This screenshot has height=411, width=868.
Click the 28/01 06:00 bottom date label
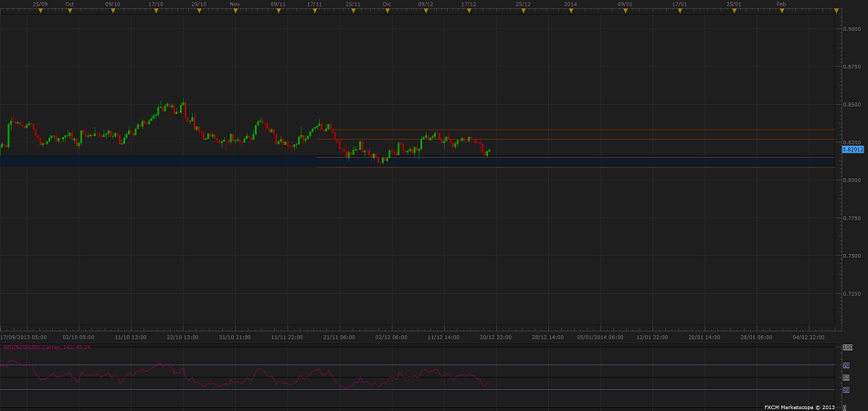click(757, 336)
